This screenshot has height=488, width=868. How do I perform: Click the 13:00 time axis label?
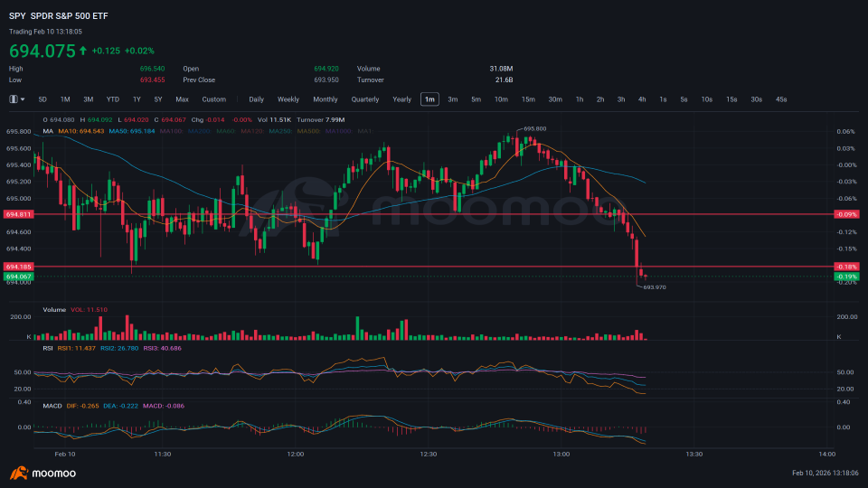pyautogui.click(x=561, y=455)
